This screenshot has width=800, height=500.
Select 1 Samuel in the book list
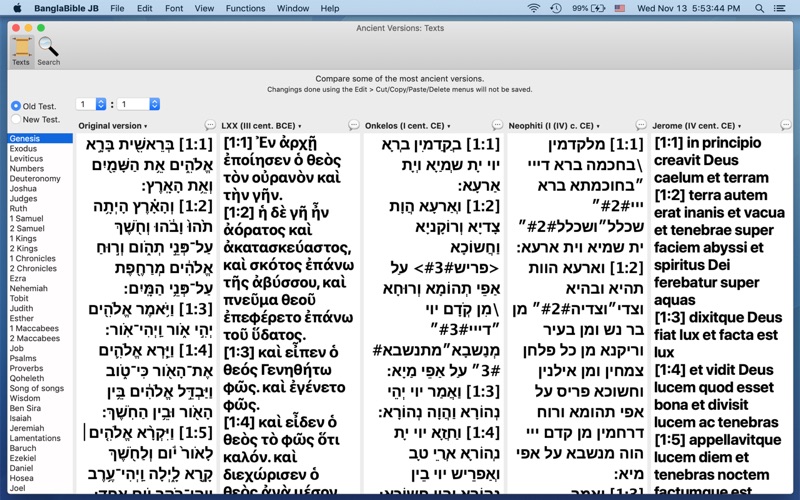pos(40,218)
